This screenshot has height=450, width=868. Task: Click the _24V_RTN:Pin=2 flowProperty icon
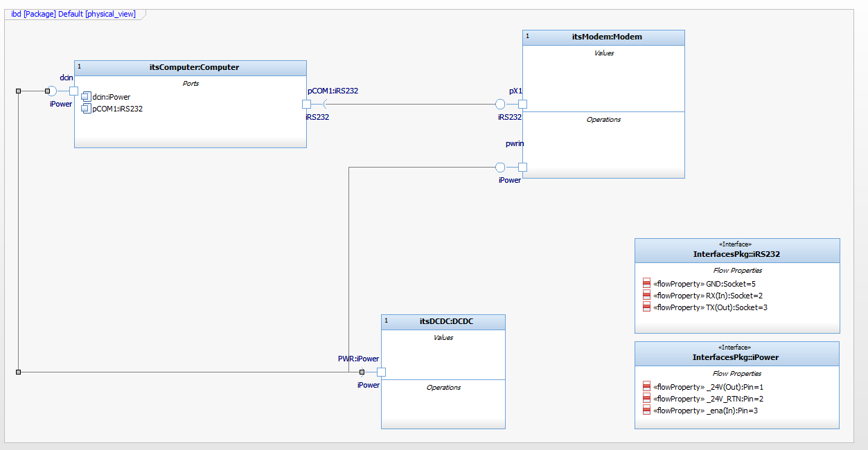[646, 399]
